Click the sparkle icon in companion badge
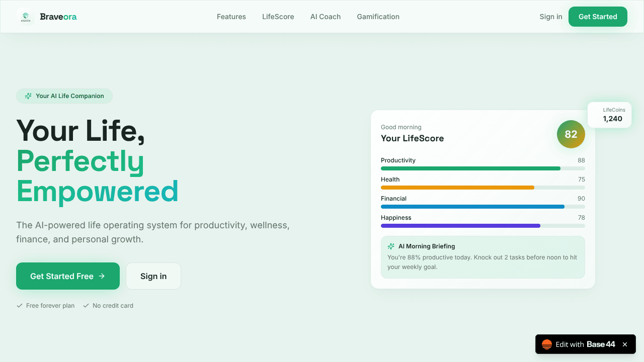This screenshot has width=644, height=362. (x=28, y=96)
